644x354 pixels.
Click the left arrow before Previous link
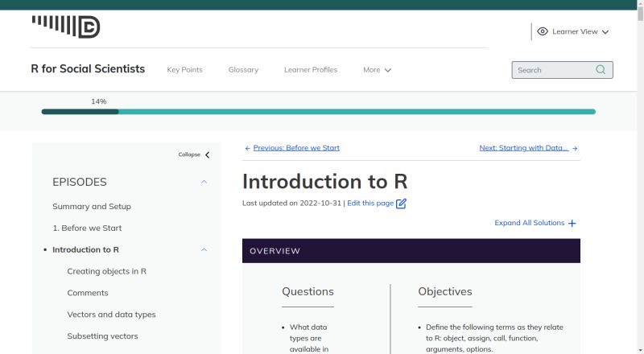click(x=248, y=148)
